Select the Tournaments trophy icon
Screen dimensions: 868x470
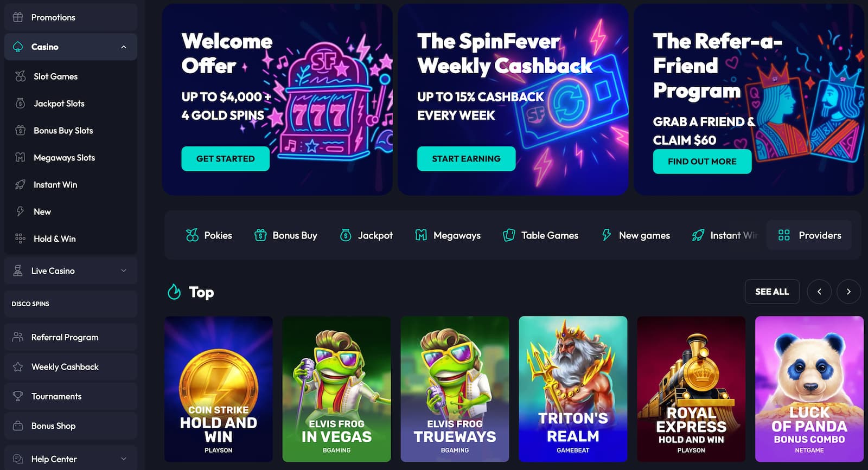point(18,396)
